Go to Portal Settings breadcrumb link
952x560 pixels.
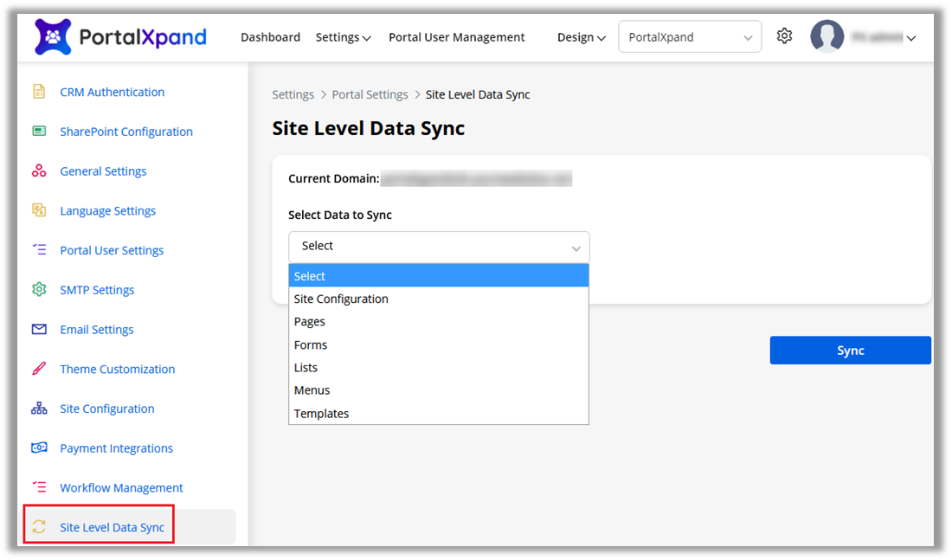[x=370, y=94]
